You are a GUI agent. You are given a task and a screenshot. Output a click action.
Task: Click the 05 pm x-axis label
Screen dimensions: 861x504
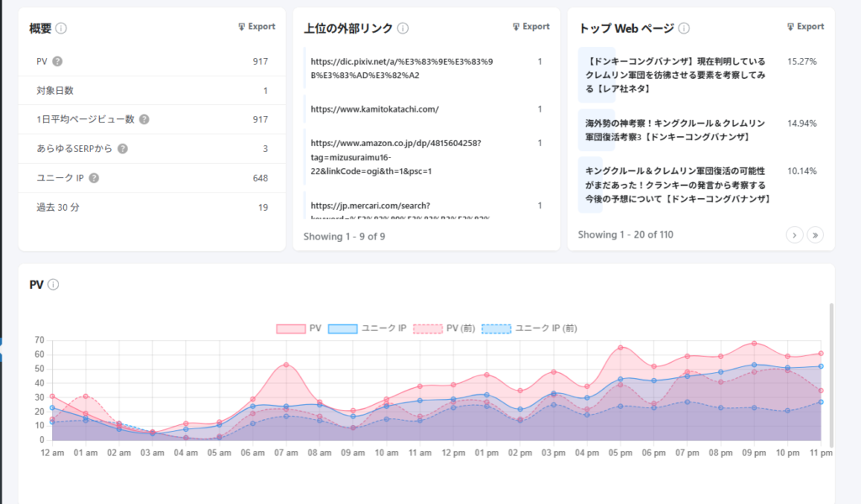tap(621, 453)
